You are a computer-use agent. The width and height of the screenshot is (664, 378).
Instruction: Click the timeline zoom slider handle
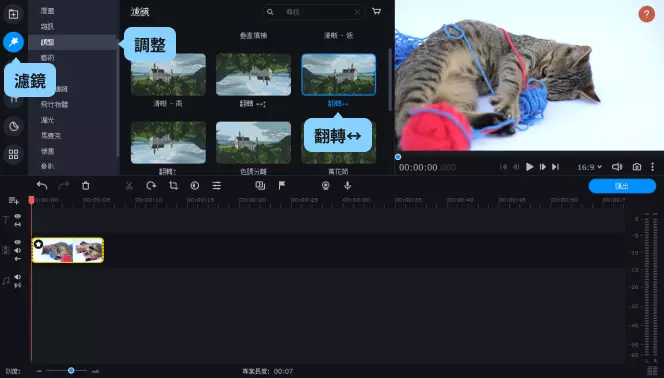pyautogui.click(x=71, y=370)
